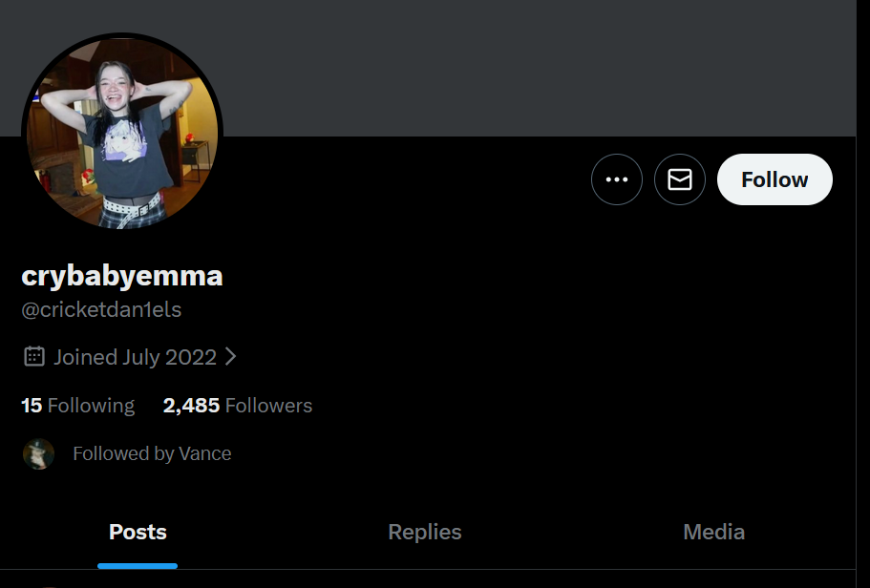This screenshot has height=588, width=870.
Task: Click the envelope Message icon
Action: click(x=680, y=179)
